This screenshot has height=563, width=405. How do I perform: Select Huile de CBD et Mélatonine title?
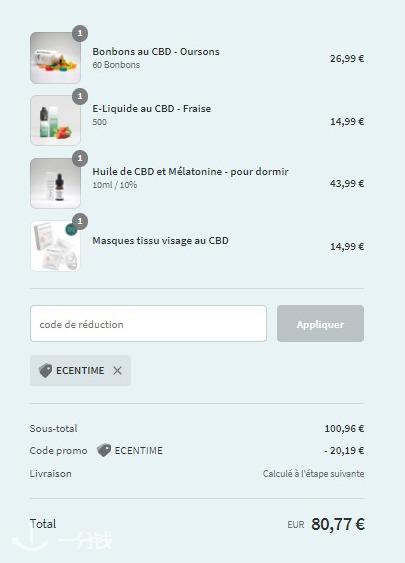[190, 172]
